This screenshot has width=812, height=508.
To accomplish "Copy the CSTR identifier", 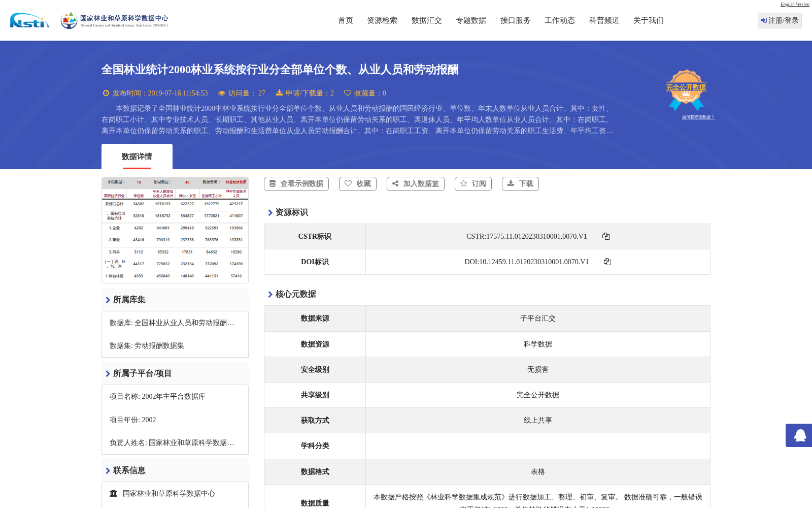I will 606,236.
